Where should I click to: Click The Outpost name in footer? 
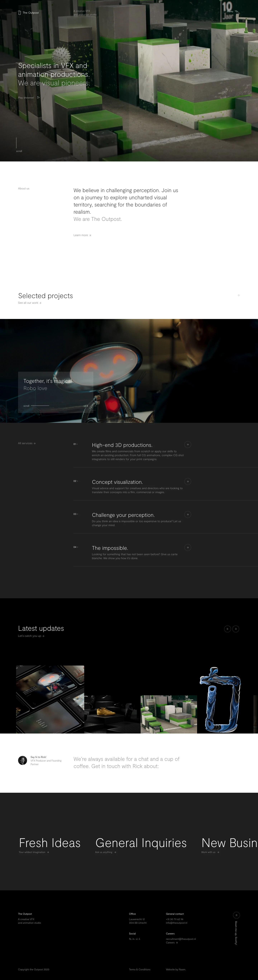[x=25, y=914]
